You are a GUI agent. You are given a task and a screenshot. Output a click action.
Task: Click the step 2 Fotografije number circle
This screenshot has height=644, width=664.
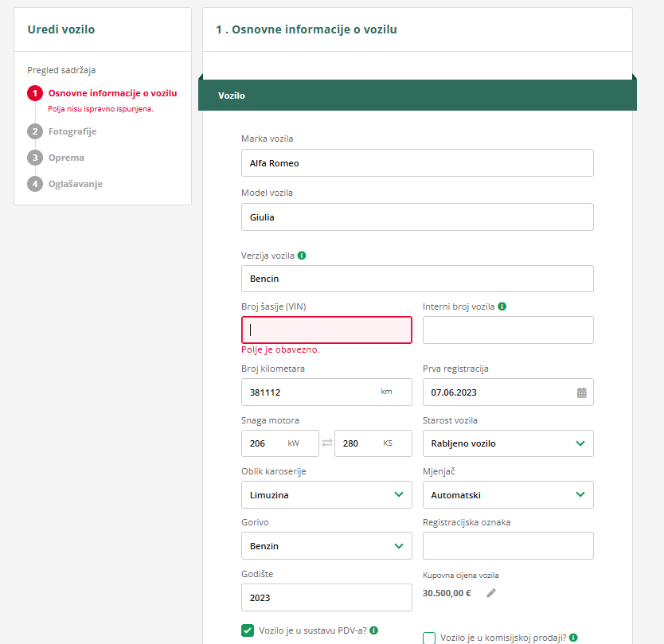(35, 131)
